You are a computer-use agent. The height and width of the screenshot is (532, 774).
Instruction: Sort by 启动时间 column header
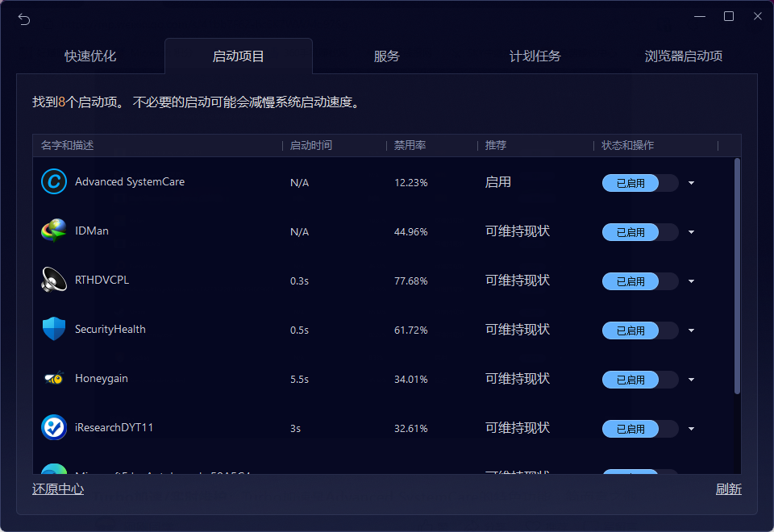[334, 145]
